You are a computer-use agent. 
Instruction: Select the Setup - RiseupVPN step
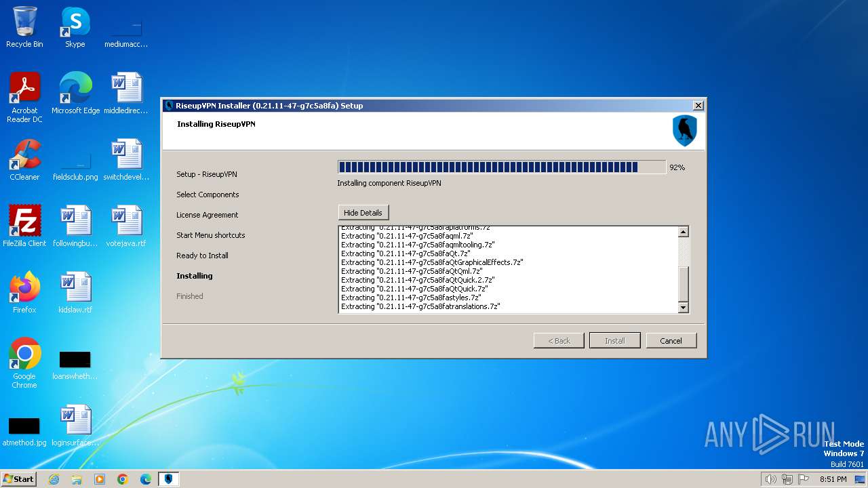207,174
